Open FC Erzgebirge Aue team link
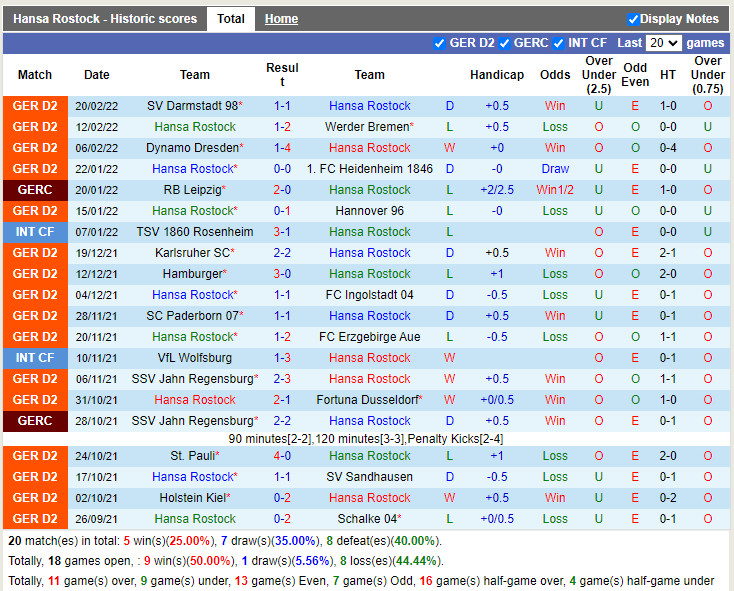 [x=370, y=337]
